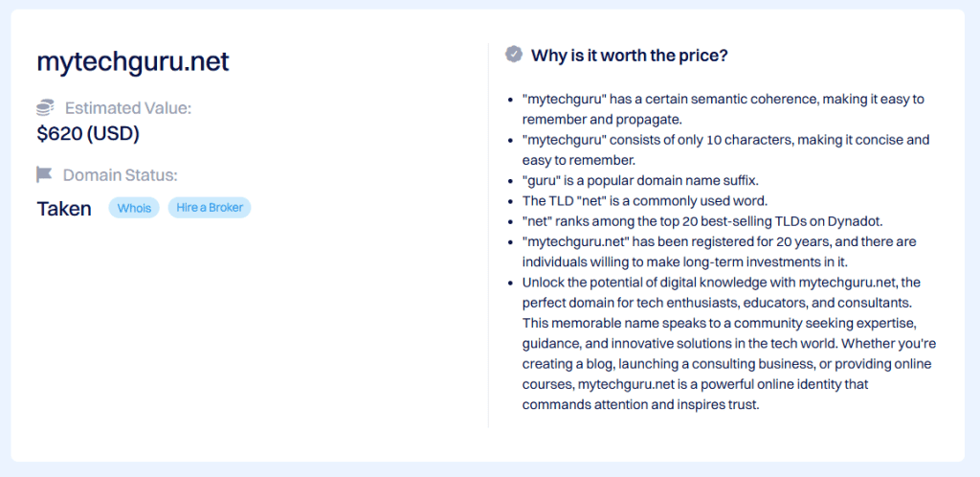The width and height of the screenshot is (980, 477).
Task: Click the mytechguru.net domain title
Action: (x=133, y=62)
